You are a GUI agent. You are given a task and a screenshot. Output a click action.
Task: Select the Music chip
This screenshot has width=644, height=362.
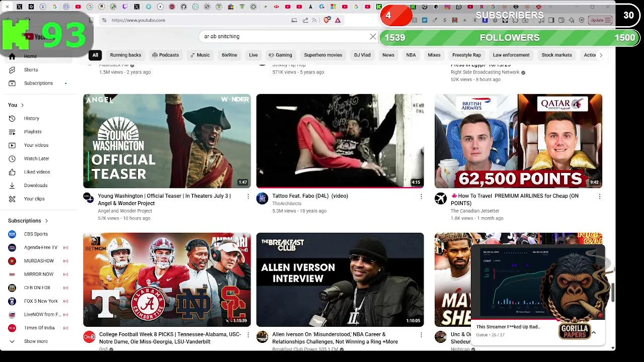pyautogui.click(x=200, y=55)
